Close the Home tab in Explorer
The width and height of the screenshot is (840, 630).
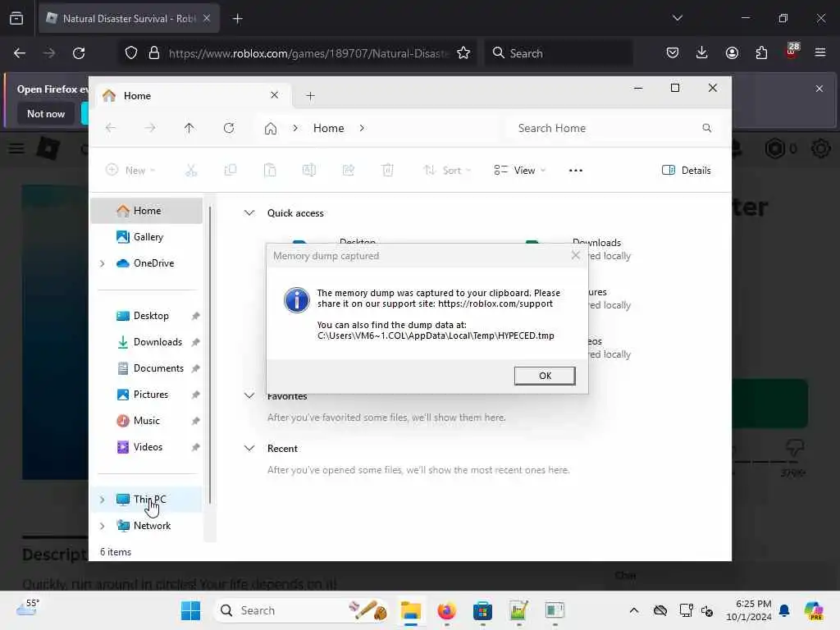tap(274, 95)
